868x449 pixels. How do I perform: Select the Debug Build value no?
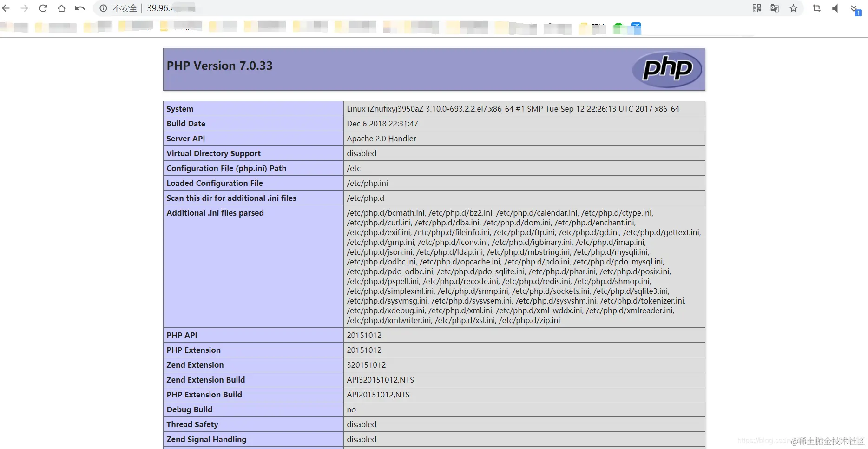coord(351,409)
